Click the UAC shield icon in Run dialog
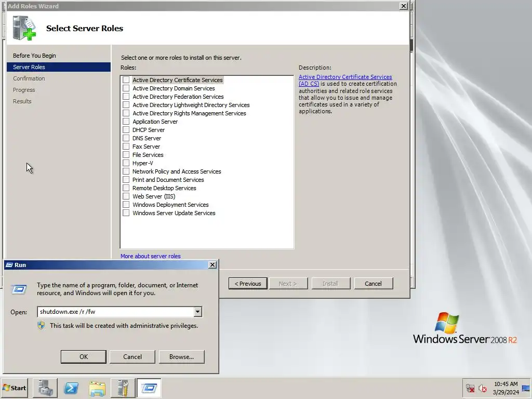 (41, 326)
